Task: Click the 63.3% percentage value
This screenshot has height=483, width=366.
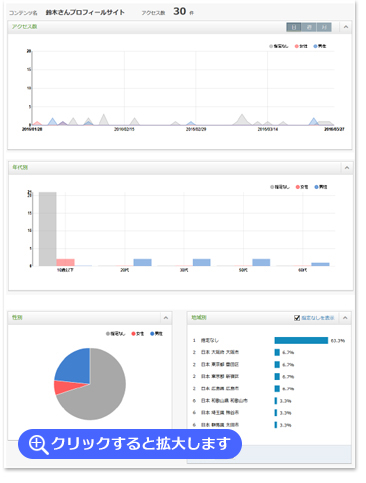Action: tap(338, 341)
